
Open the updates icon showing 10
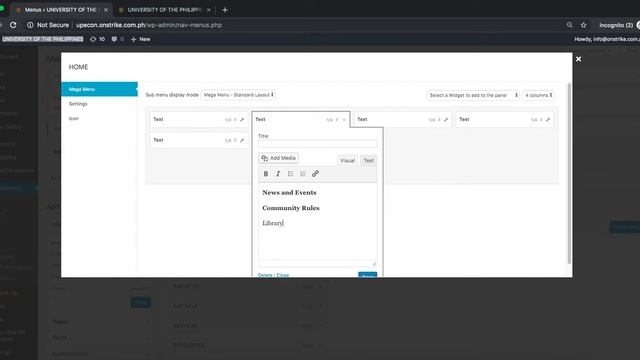(x=97, y=39)
